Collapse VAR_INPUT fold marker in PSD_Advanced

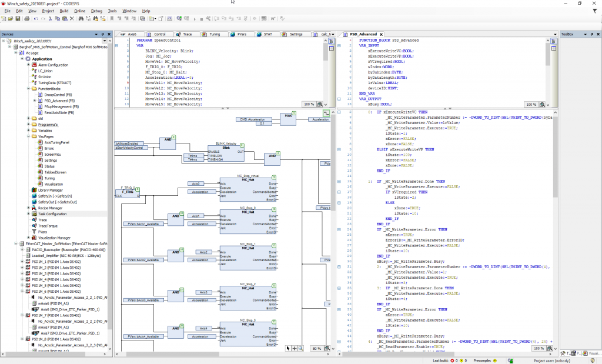(339, 45)
